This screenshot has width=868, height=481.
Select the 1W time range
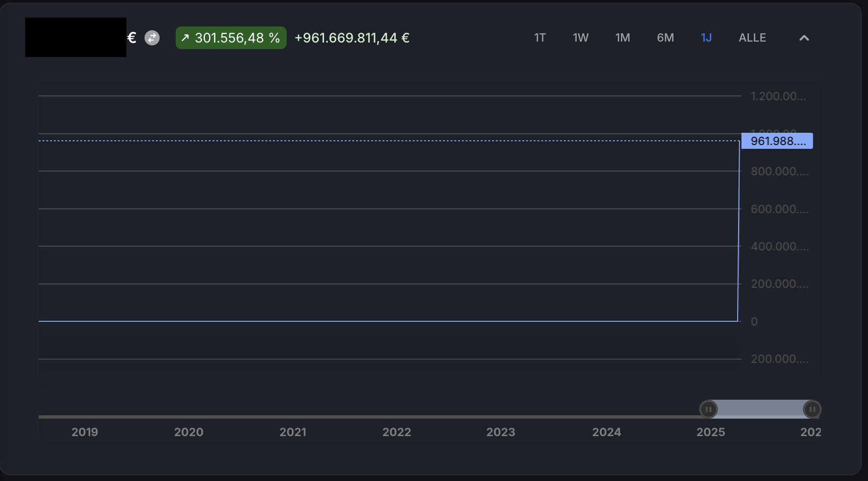click(x=580, y=38)
